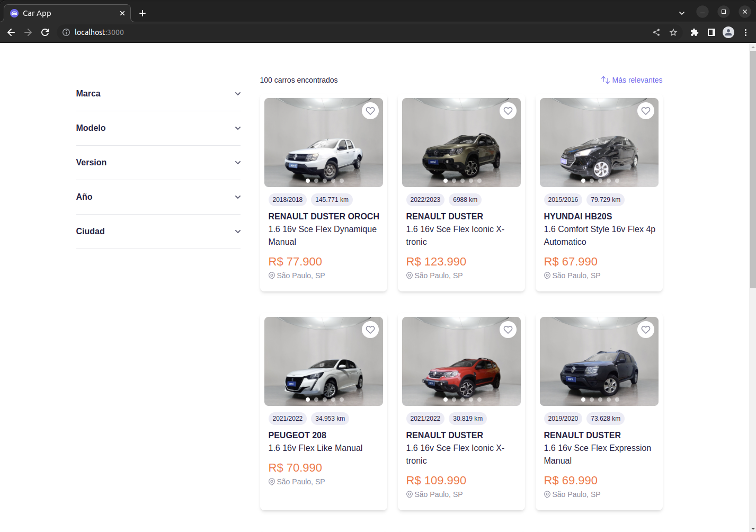Click the R$ 70.990 price
Screen dimensions: 756x532
295,468
